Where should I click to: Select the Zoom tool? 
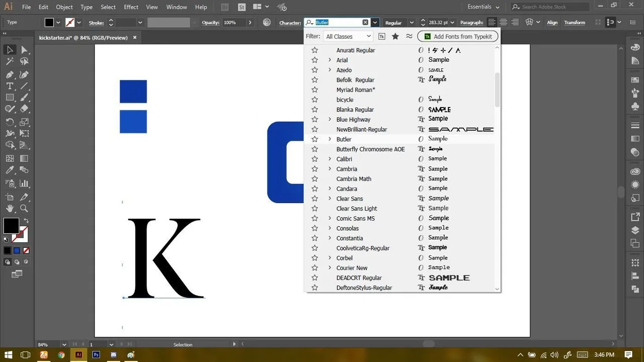pyautogui.click(x=24, y=208)
